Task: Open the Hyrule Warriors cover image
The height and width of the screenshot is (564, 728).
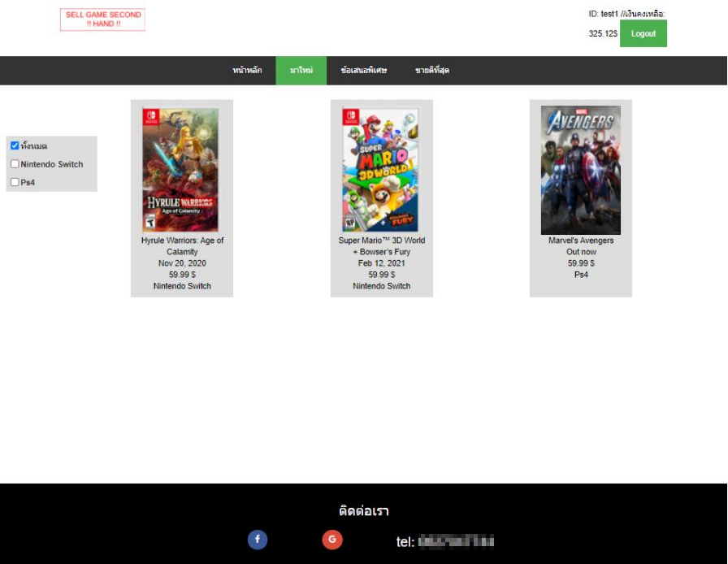Action: pyautogui.click(x=180, y=170)
